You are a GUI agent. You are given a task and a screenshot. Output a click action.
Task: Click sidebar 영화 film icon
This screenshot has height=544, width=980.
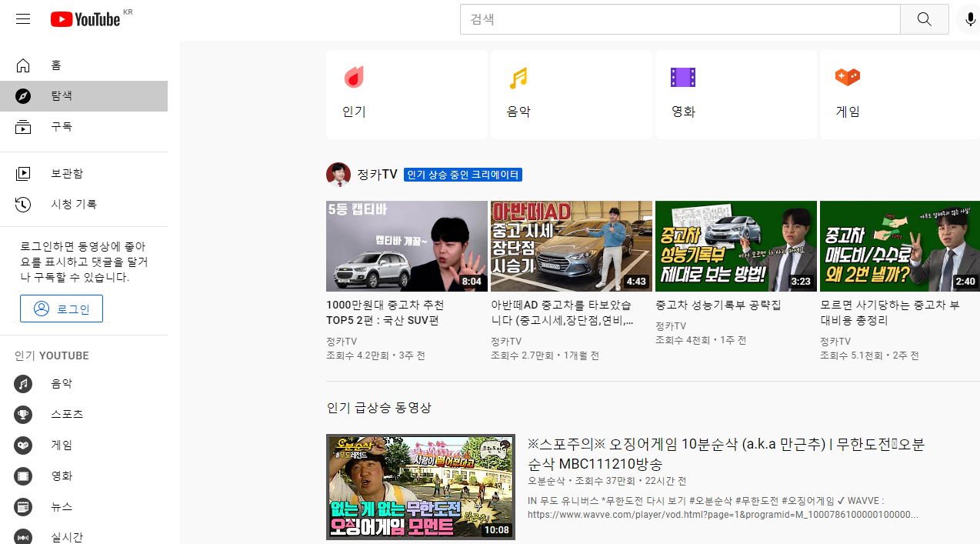[23, 476]
